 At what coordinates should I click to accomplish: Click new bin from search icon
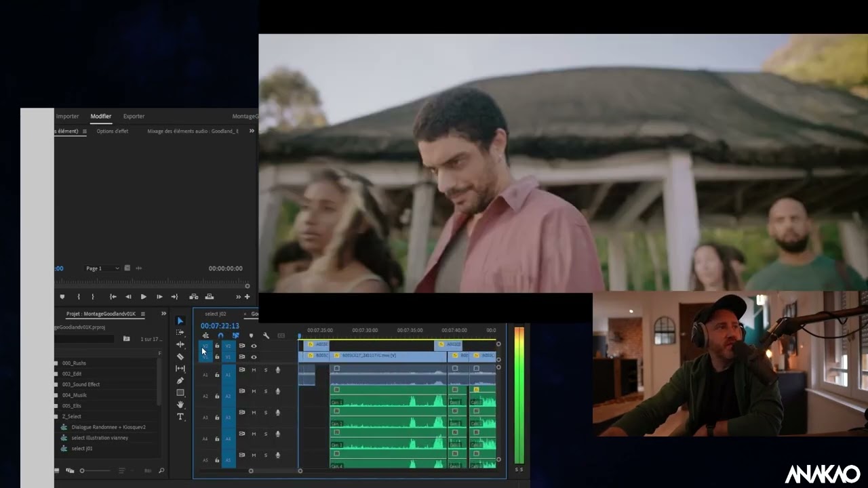(x=126, y=338)
